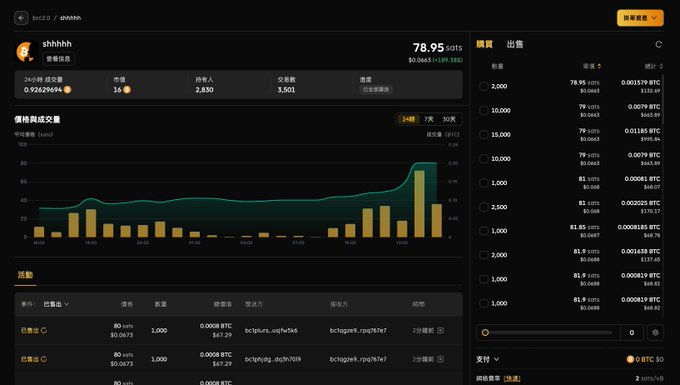Click sold status icon in bc1plurs..usjfw5k6 row
This screenshot has height=385, width=680.
pyautogui.click(x=44, y=330)
